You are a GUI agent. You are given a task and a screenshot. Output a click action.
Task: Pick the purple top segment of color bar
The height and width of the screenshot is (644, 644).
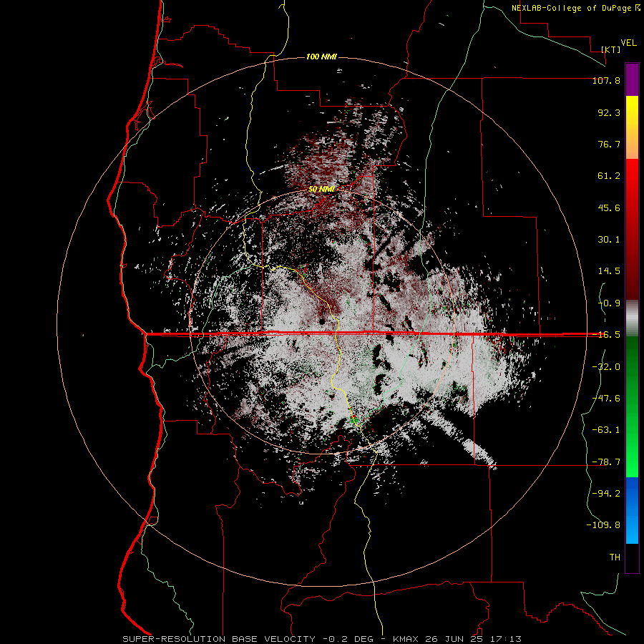(632, 79)
